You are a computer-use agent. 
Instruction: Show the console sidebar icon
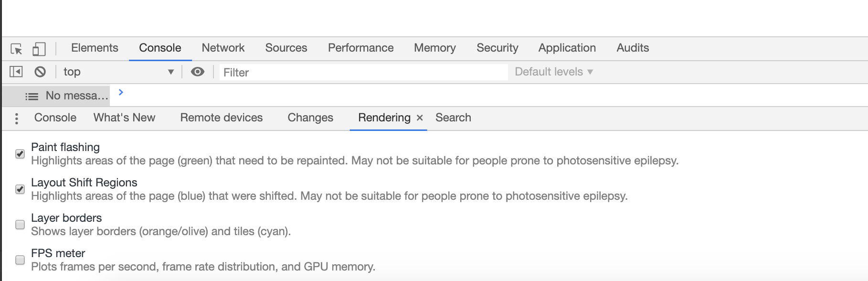tap(16, 72)
